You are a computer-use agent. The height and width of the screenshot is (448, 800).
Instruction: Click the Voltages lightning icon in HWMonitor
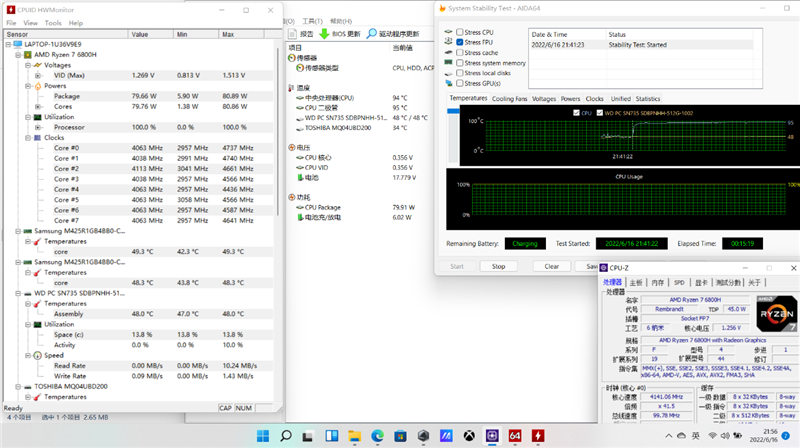38,65
